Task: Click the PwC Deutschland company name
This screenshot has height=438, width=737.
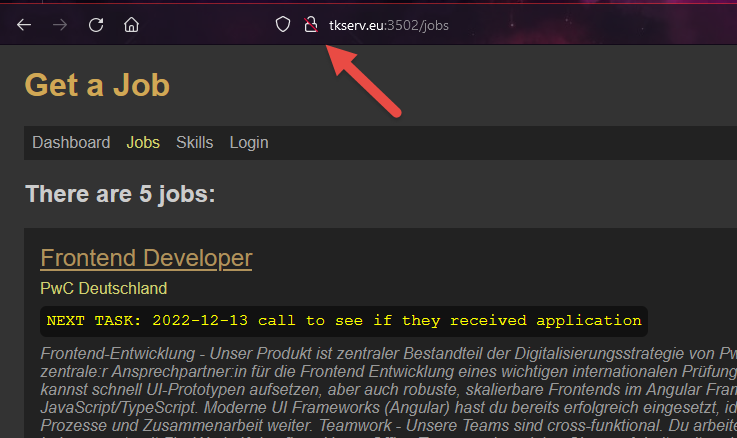Action: (103, 289)
